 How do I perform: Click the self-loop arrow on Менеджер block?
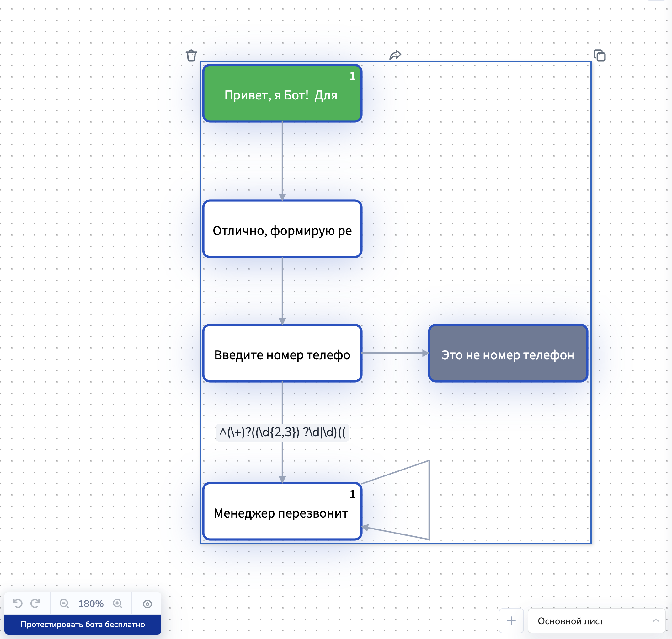[x=429, y=501]
